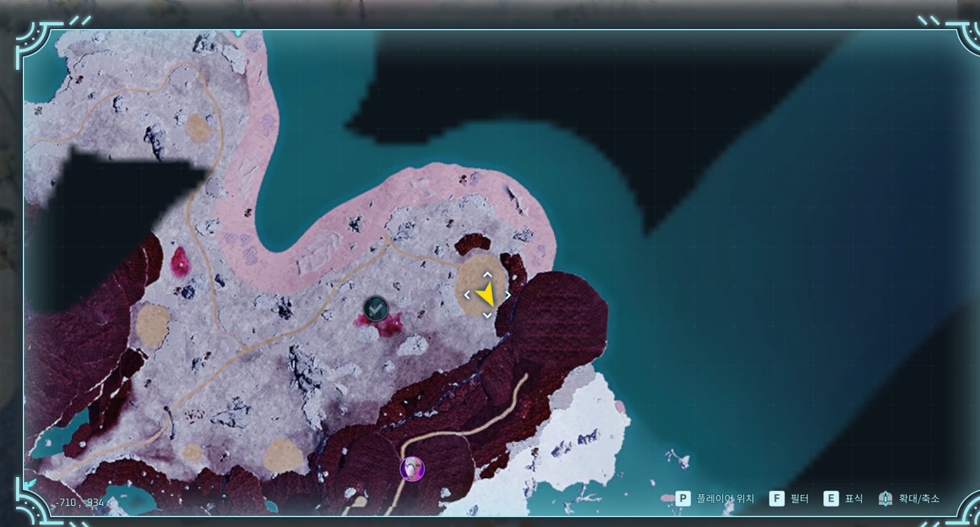Click the E key icon

tap(831, 498)
